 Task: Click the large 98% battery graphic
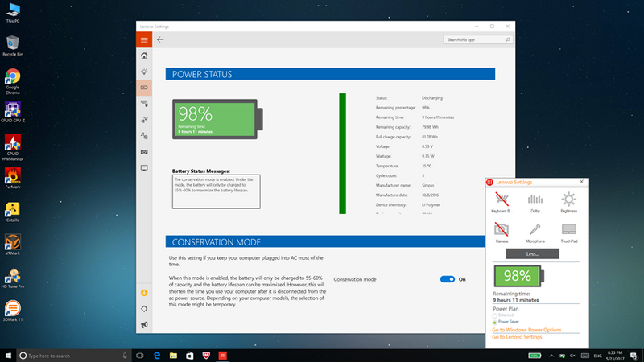click(x=217, y=119)
